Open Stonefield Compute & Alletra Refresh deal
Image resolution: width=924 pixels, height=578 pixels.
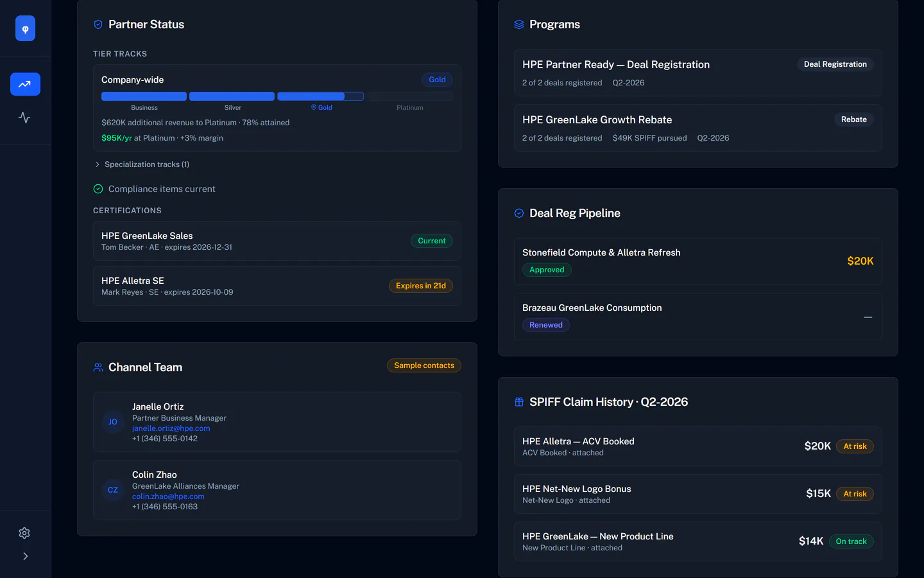pos(698,261)
